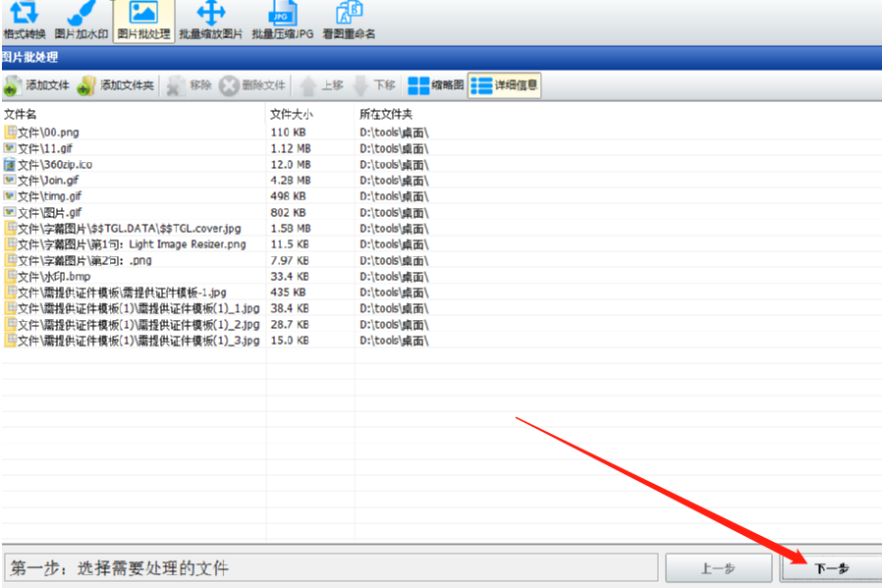The height and width of the screenshot is (588, 882).
Task: Click the 4.28 MB size cell
Action: (291, 181)
